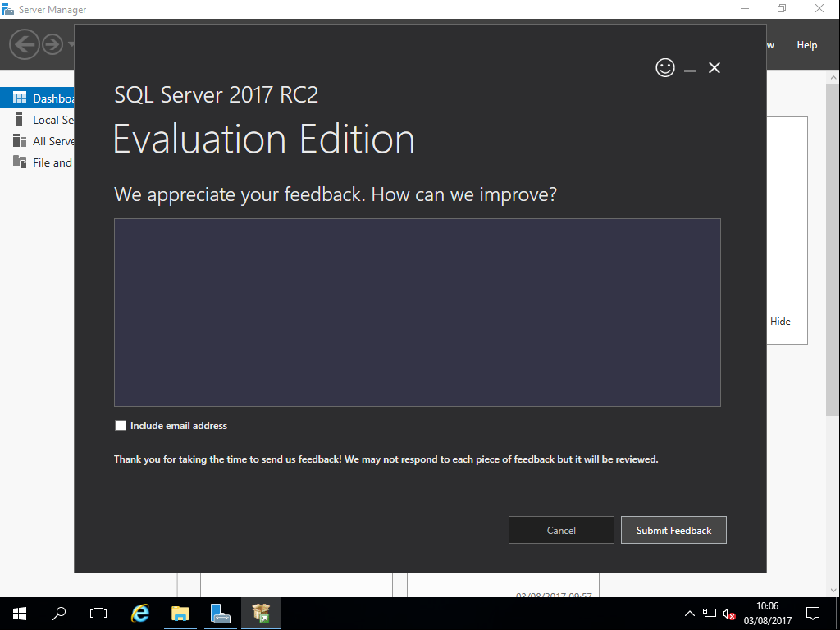Select SQL Server setup taskbar icon
This screenshot has width=840, height=630.
click(x=261, y=613)
